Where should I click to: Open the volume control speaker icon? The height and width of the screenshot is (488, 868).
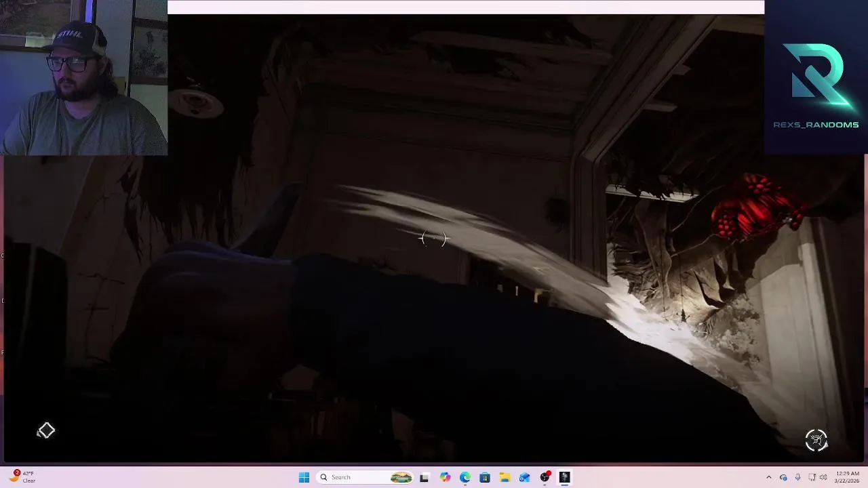click(823, 477)
